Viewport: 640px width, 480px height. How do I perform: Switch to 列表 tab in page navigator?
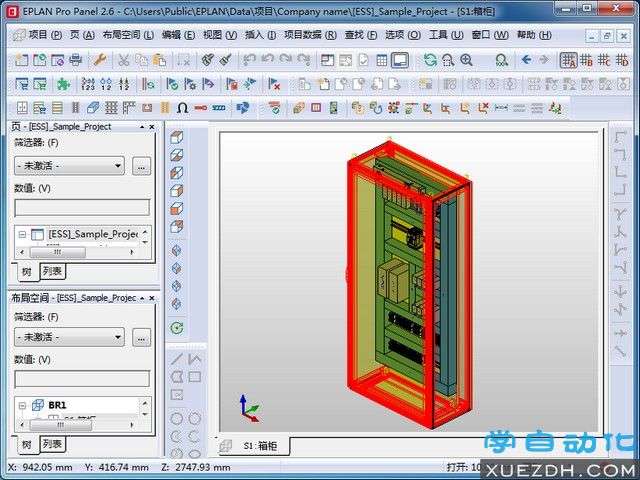(52, 271)
